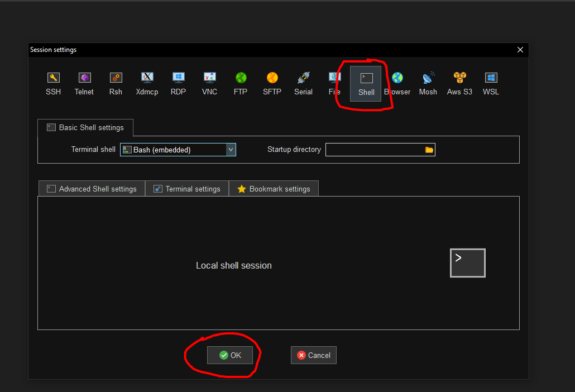The width and height of the screenshot is (575, 392).
Task: Choose the WSL session icon
Action: coord(491,83)
